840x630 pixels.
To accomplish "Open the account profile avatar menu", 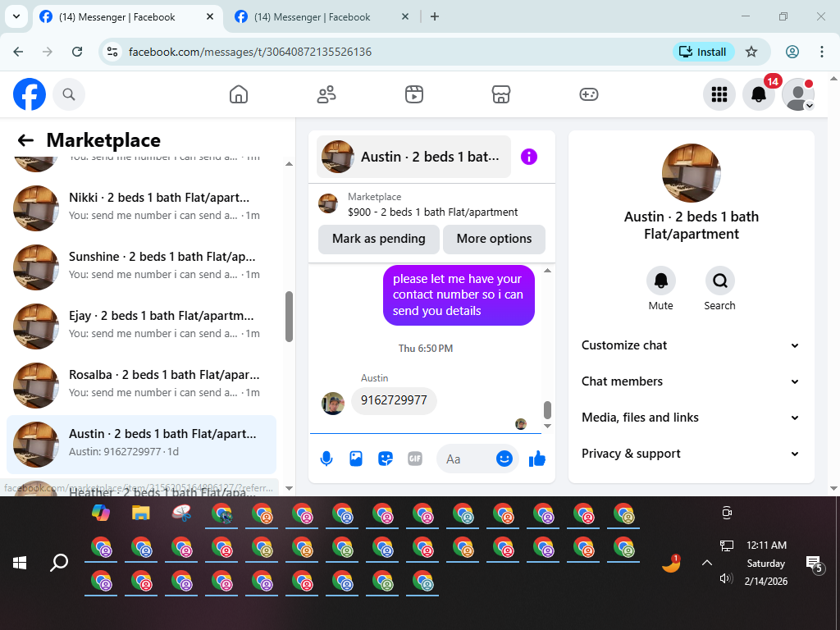I will pos(798,94).
